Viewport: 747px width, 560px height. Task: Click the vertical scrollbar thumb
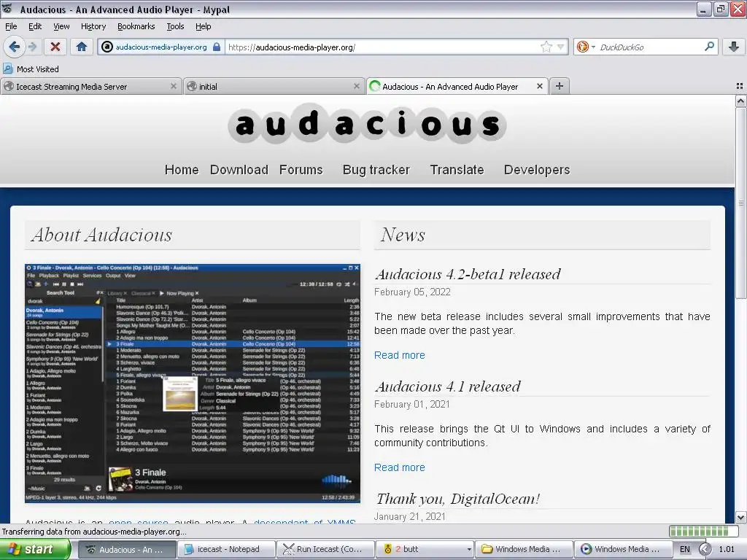(740, 203)
